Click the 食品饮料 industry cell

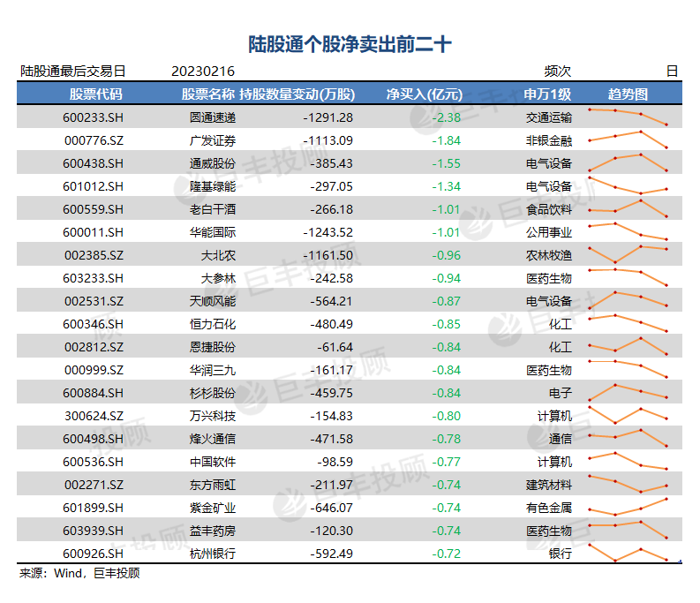pos(549,209)
